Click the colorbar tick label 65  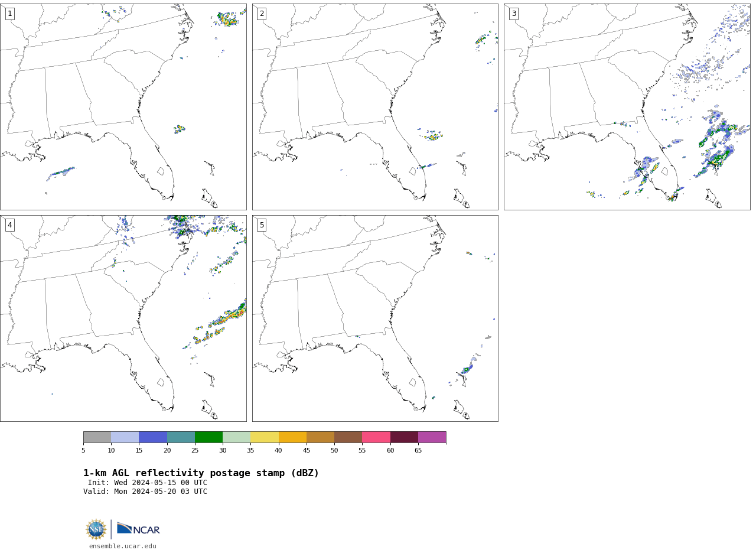418,451
